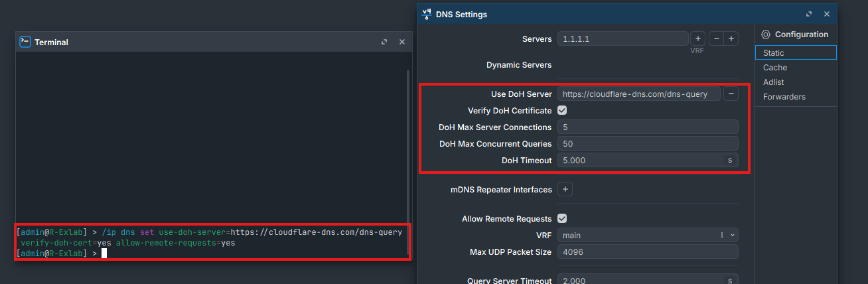Click the 'mDNS Repeater Interfaces' label
This screenshot has width=868, height=284.
coord(501,190)
